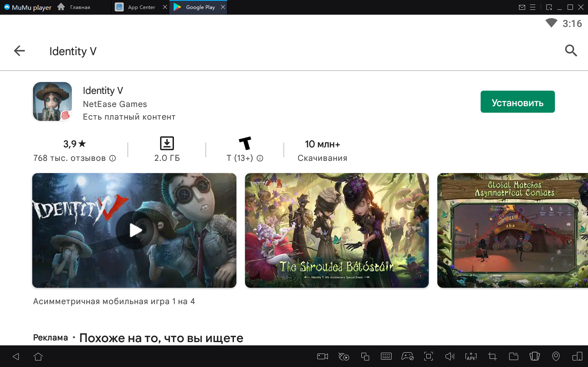Screen dimensions: 588x367
Task: Click the install APK icon
Action: [471, 356]
